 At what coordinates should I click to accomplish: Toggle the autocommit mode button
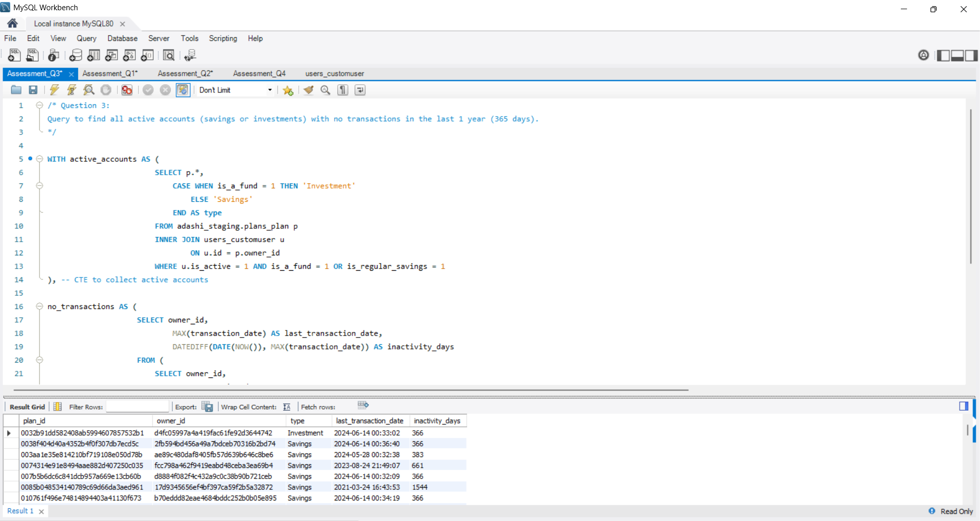click(182, 90)
